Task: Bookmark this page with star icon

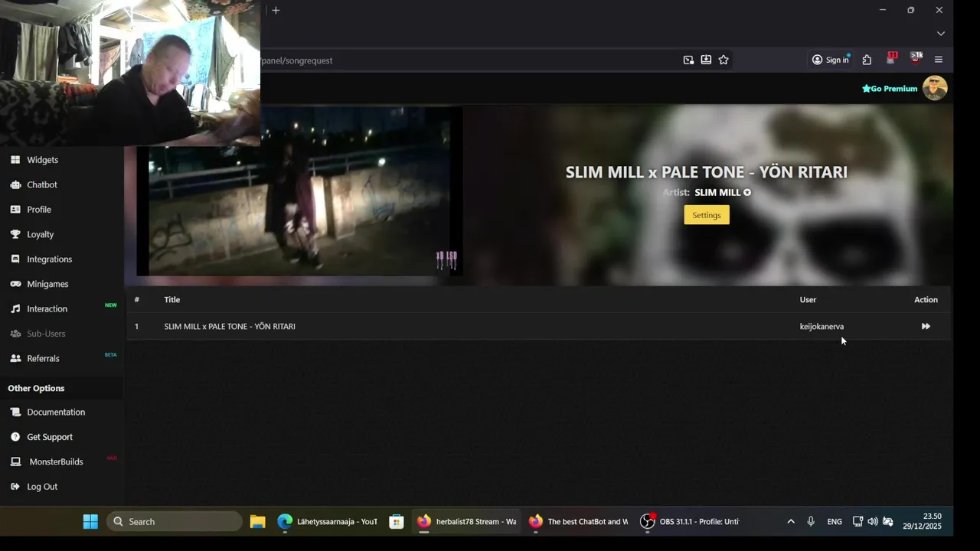Action: tap(724, 60)
